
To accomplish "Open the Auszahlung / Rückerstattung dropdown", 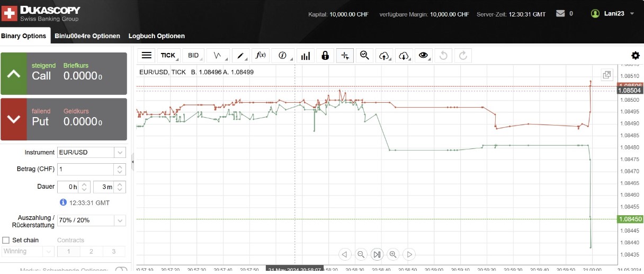I will pos(120,220).
